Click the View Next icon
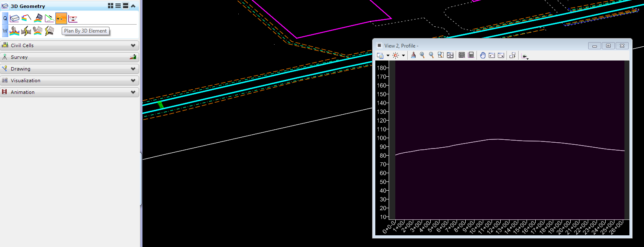Screen dimensions: 644x247 (501, 55)
